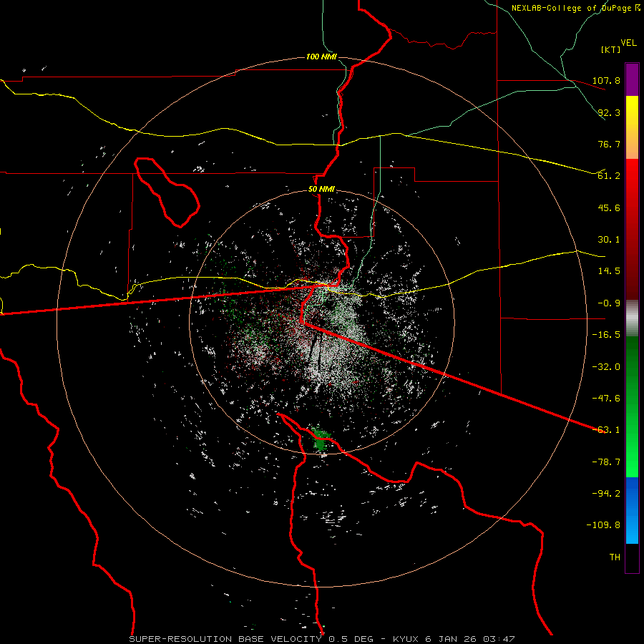Click the yellow-orange segment of the color bar
Viewport: 644px width, 644px height.
tap(632, 127)
